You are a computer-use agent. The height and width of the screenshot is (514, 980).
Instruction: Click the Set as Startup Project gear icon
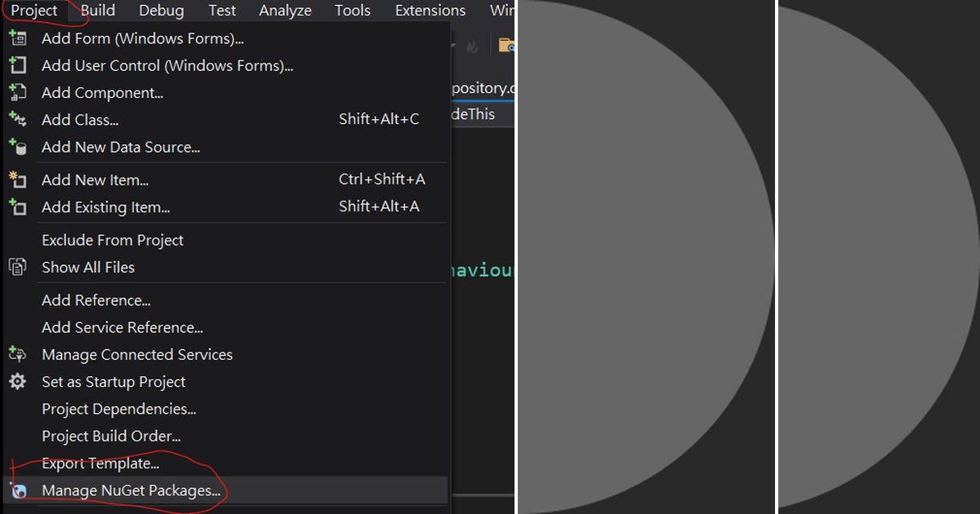coord(17,381)
